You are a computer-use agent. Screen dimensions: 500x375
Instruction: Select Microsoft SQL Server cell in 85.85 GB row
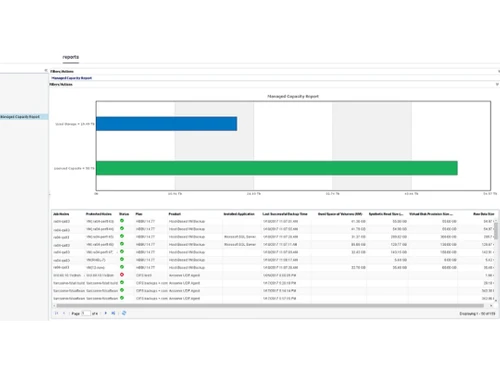240,244
